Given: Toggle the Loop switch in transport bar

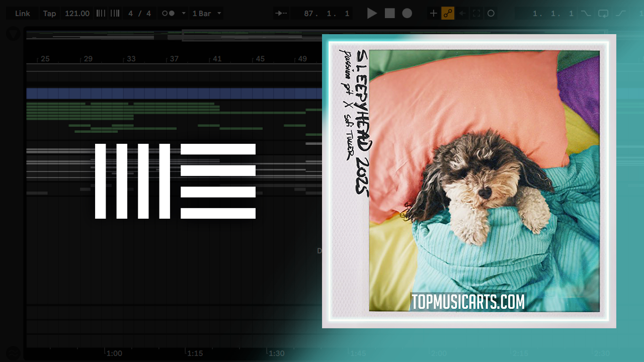Looking at the screenshot, I should pyautogui.click(x=603, y=14).
